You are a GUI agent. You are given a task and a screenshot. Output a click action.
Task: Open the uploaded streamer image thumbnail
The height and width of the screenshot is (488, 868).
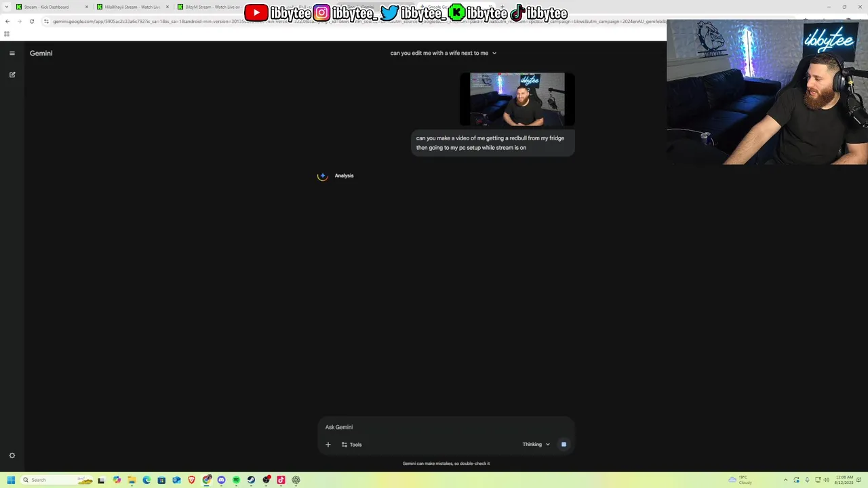(517, 100)
